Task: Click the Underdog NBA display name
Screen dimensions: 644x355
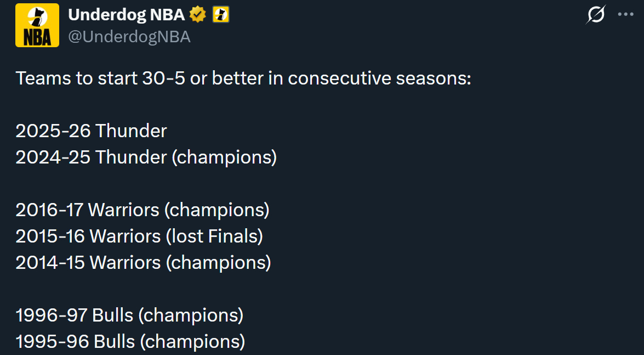Action: pyautogui.click(x=126, y=15)
